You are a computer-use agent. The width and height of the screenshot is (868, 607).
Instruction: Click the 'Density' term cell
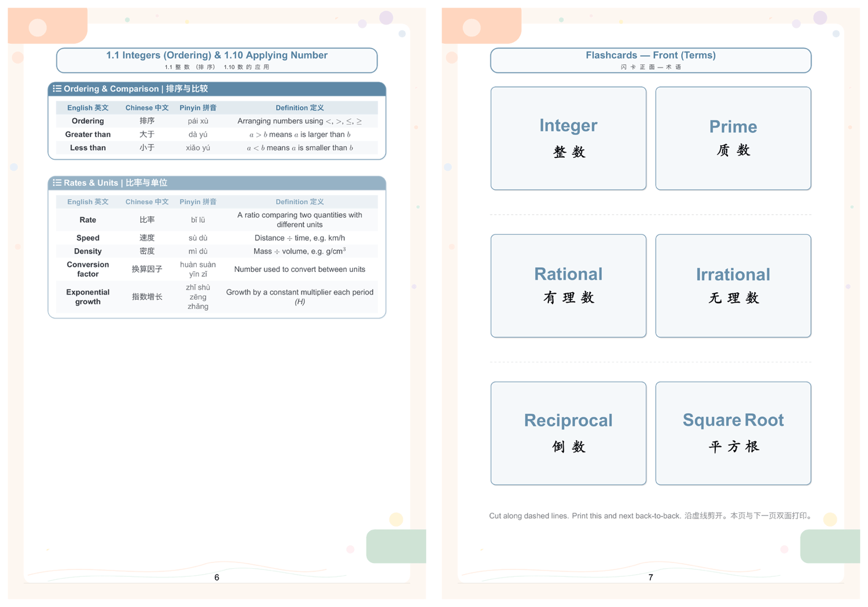click(88, 251)
